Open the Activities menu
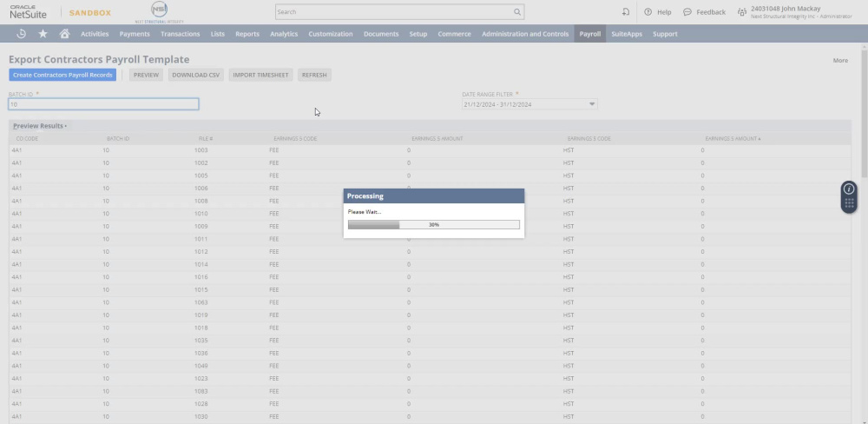 [95, 34]
